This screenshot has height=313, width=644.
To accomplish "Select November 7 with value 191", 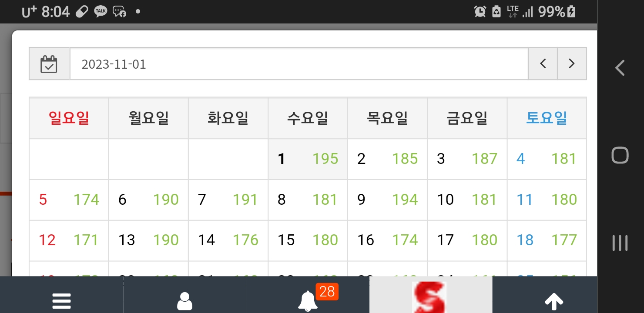I will coord(228,200).
